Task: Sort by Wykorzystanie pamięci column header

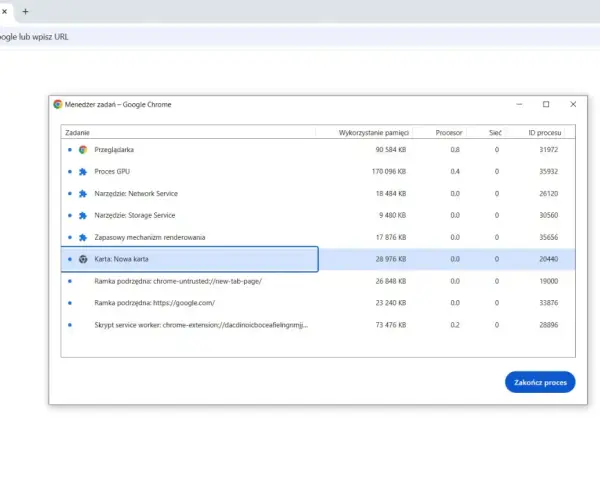Action: point(364,132)
